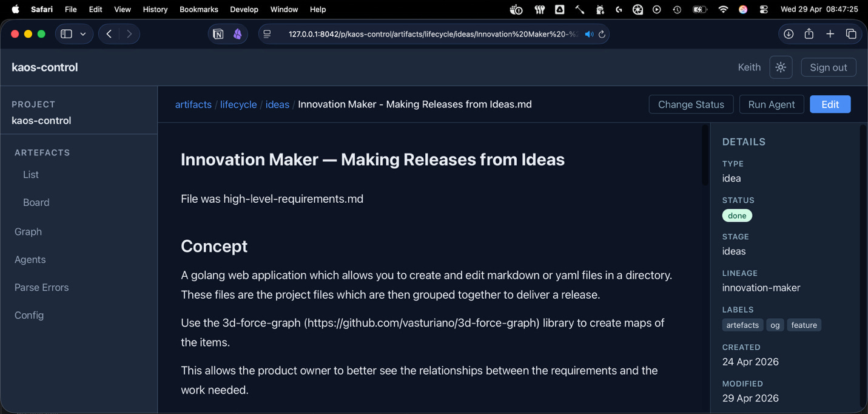Click the main document scrollbar
868x414 pixels.
point(705,155)
